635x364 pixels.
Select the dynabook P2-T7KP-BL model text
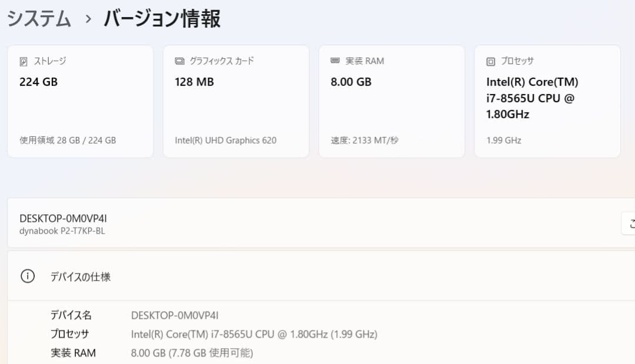coord(62,231)
